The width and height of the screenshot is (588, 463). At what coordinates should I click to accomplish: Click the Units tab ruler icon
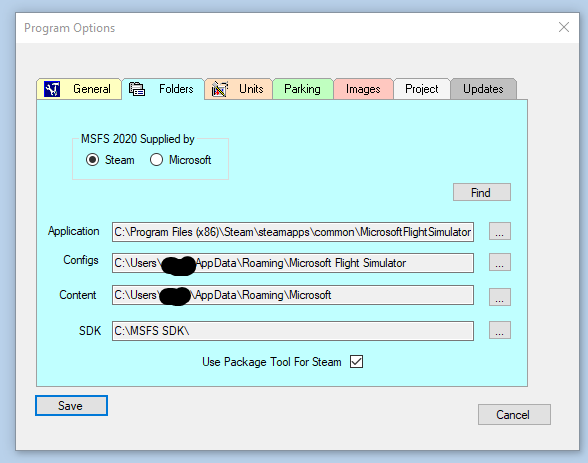pos(220,89)
